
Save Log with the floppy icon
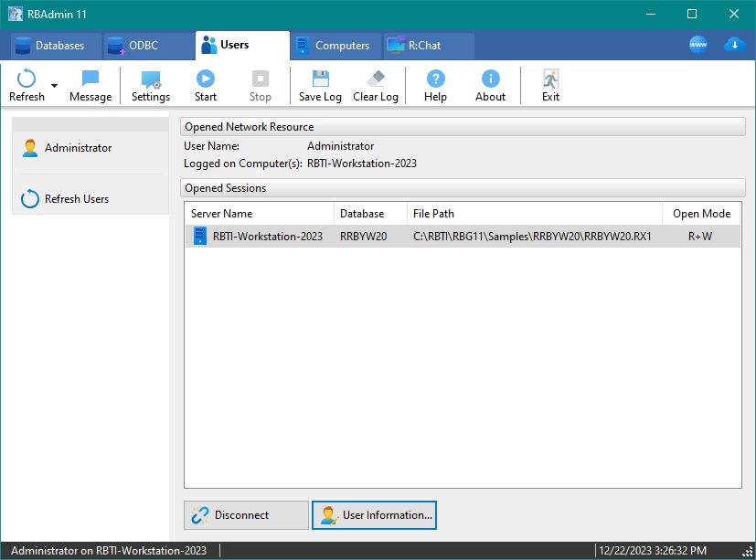(320, 85)
